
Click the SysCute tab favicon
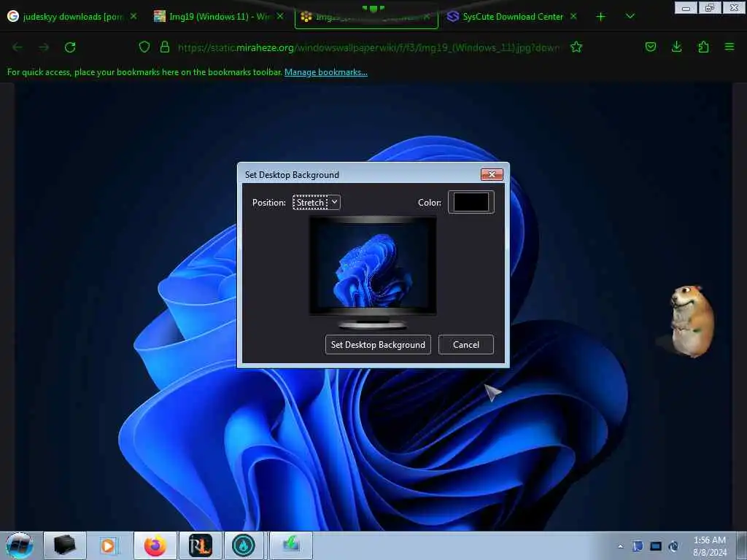pos(453,17)
